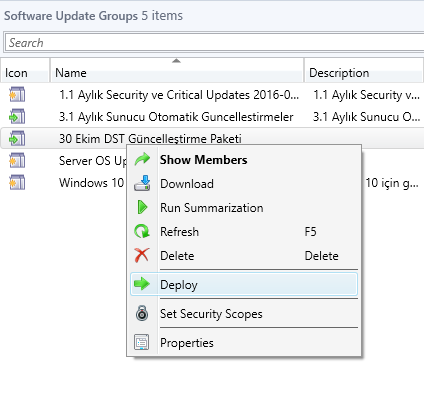Click the green Deploy arrow icon
The height and width of the screenshot is (403, 424).
pos(142,284)
